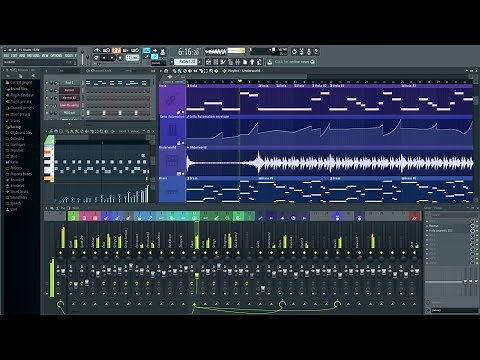Viewport: 480px width, 360px height.
Task: Click the transport Play button
Action: [x=104, y=58]
